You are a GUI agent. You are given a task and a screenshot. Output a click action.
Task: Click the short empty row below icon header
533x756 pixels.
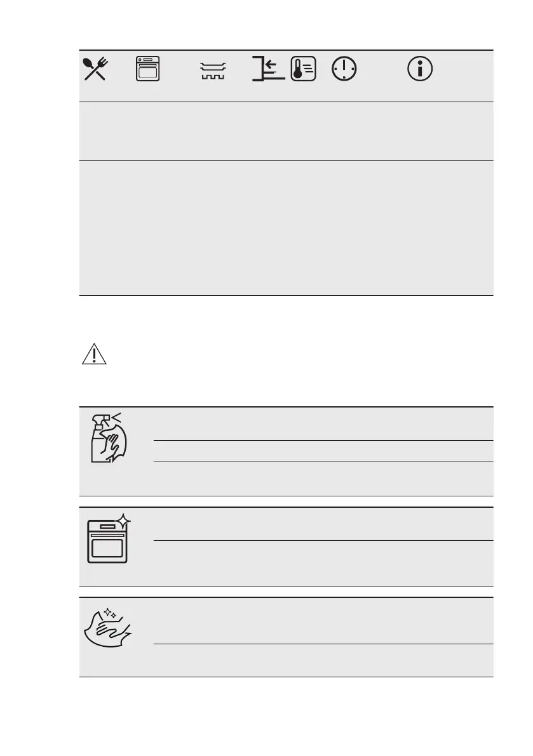(286, 131)
